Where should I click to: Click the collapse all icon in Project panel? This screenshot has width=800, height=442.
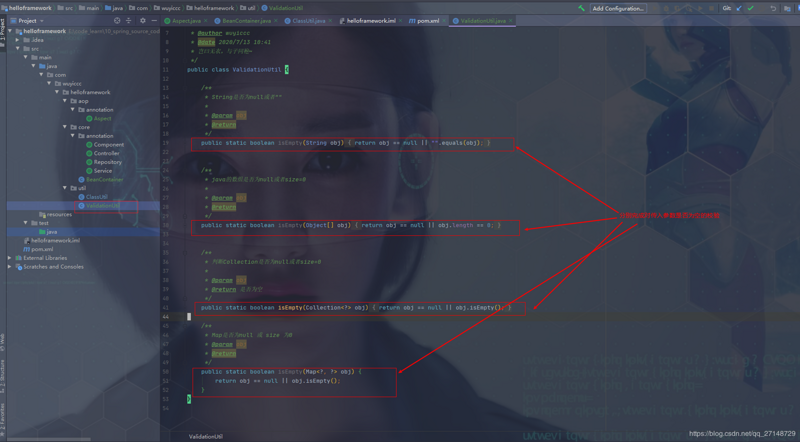point(129,21)
